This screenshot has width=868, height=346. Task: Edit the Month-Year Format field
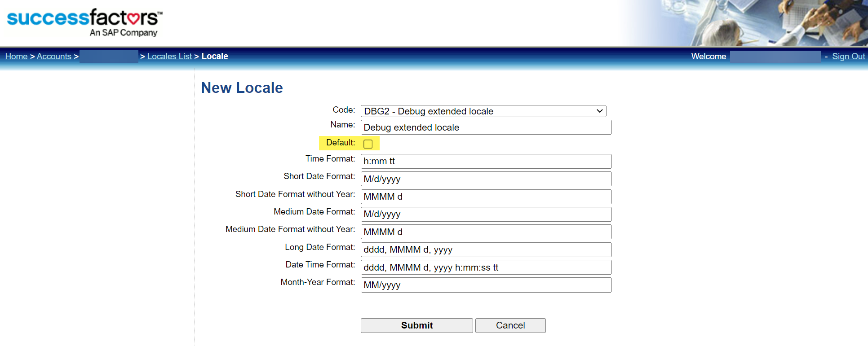[486, 285]
